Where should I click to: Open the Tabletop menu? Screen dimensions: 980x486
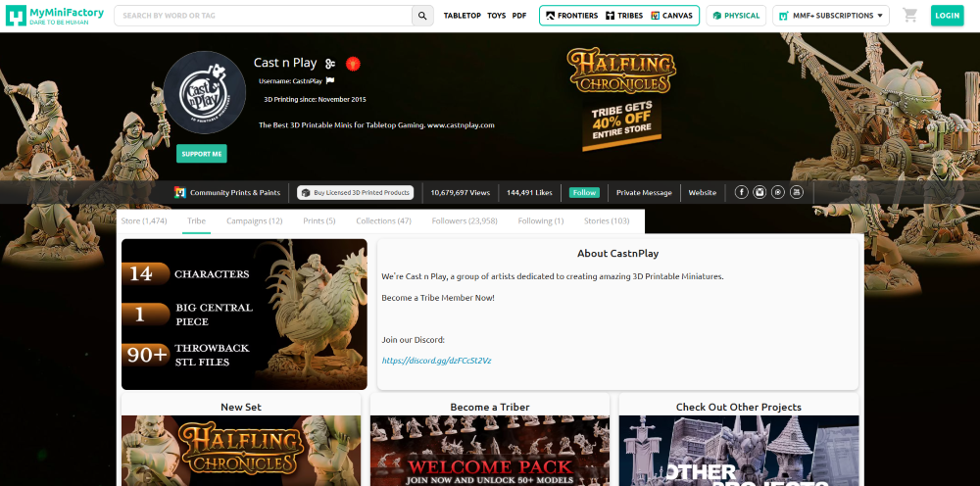pyautogui.click(x=462, y=16)
